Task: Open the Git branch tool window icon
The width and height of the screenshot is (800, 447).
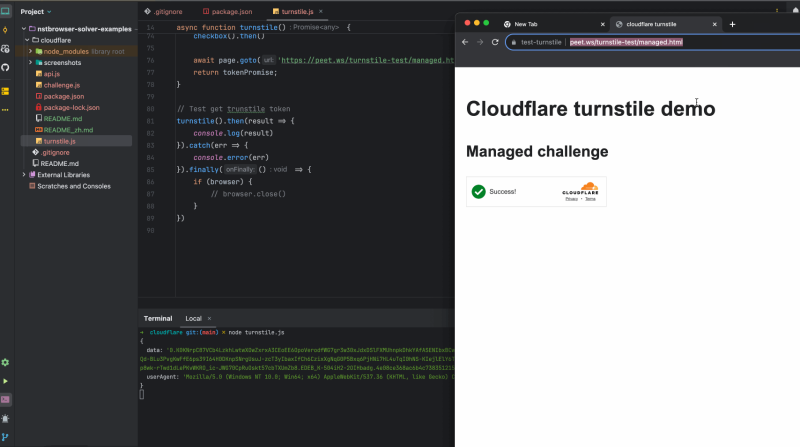Action: click(x=5, y=437)
